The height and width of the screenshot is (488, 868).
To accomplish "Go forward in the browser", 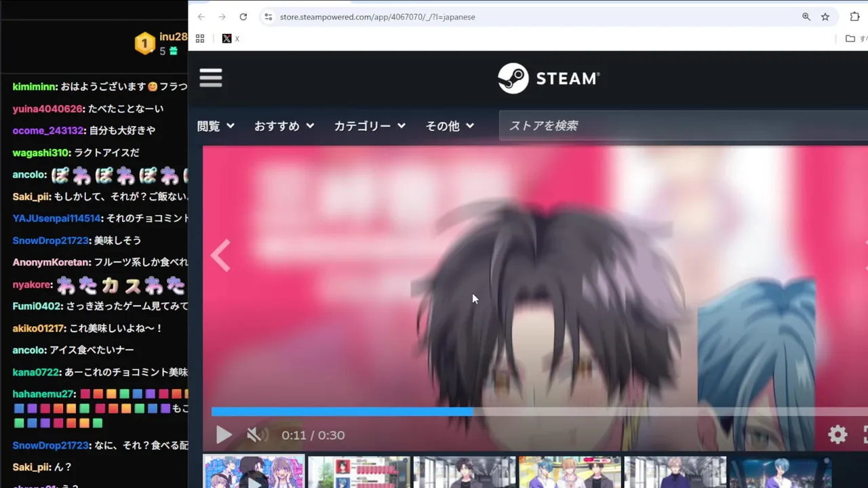I will click(x=222, y=17).
